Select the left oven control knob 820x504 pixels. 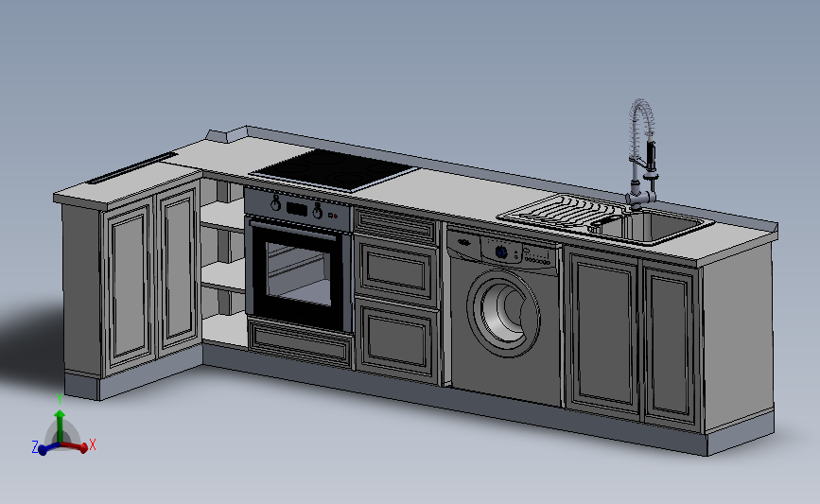[275, 203]
